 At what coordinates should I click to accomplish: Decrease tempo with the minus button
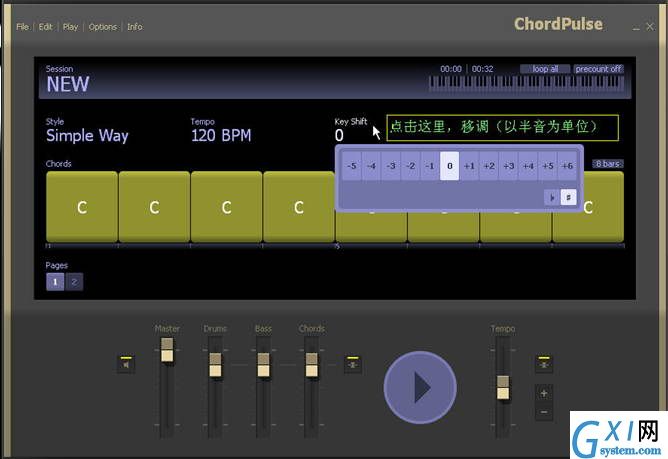[544, 412]
